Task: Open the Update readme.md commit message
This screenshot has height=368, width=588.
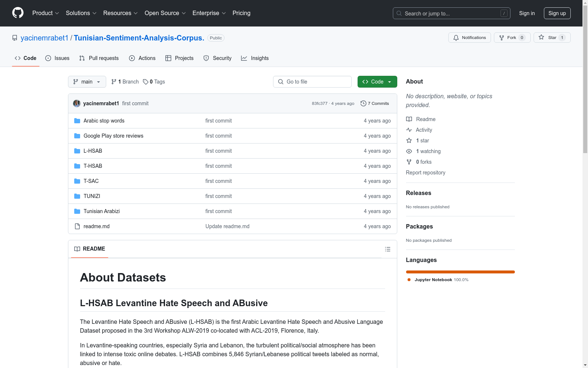Action: click(x=227, y=226)
